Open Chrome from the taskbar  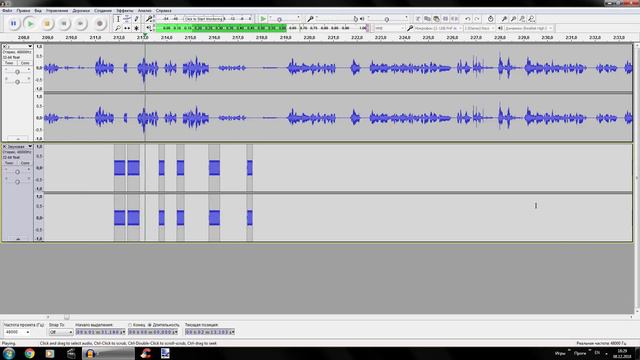[x=29, y=353]
